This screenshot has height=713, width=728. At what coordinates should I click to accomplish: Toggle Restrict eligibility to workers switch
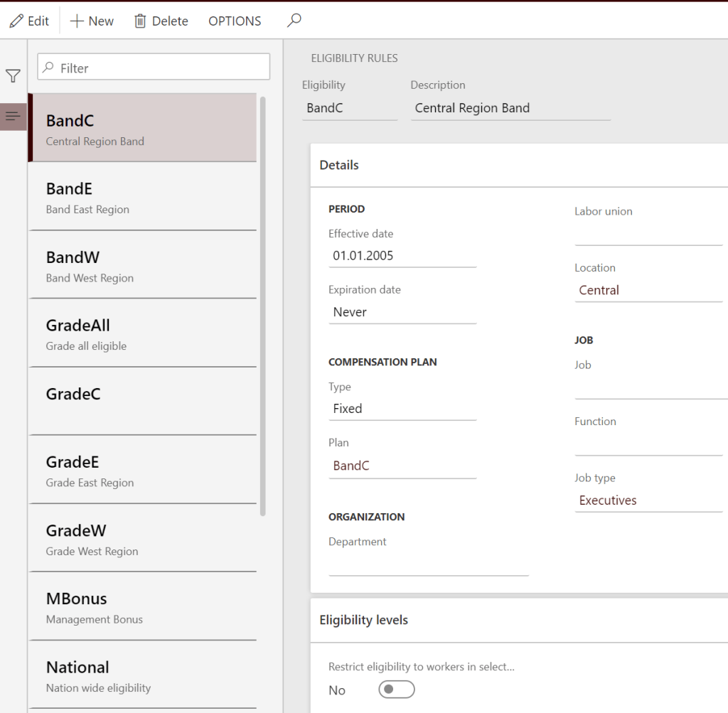click(396, 690)
